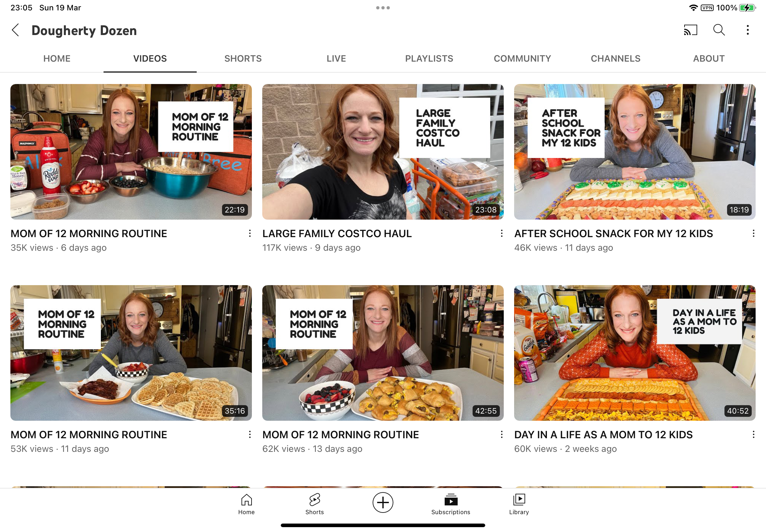This screenshot has width=766, height=532.
Task: Tap '60K views · 2 weeks ago' text
Action: [x=565, y=449]
